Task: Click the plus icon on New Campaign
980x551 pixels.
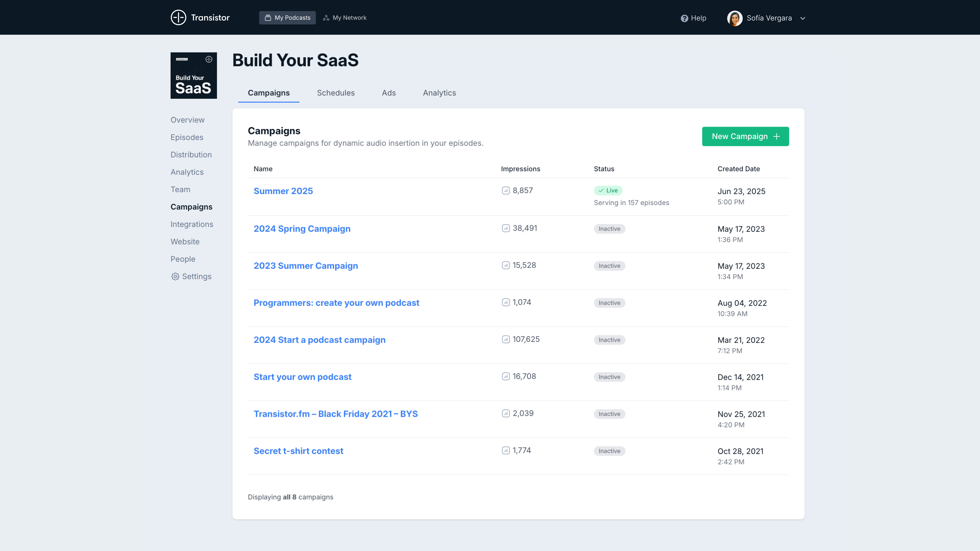Action: [x=776, y=136]
